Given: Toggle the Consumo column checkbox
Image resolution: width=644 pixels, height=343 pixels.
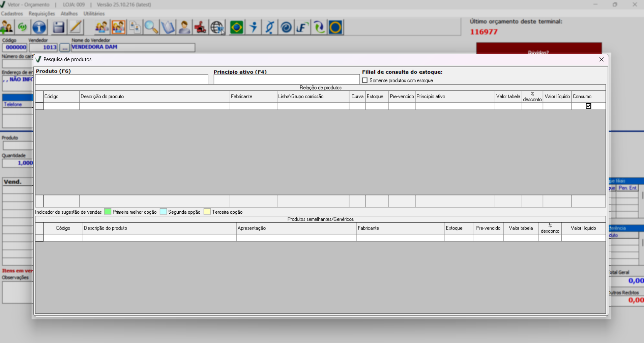Looking at the screenshot, I should coord(588,106).
